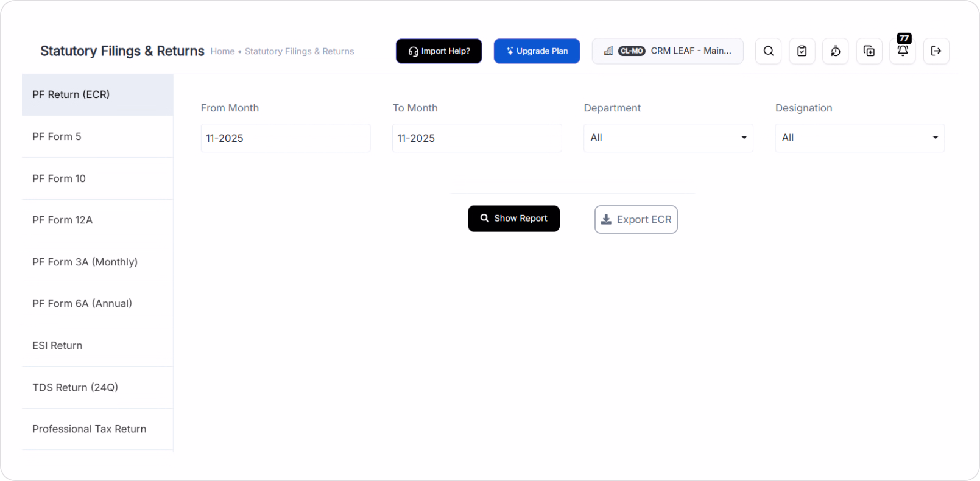980x481 pixels.
Task: Click the logout arrow icon
Action: pyautogui.click(x=936, y=51)
